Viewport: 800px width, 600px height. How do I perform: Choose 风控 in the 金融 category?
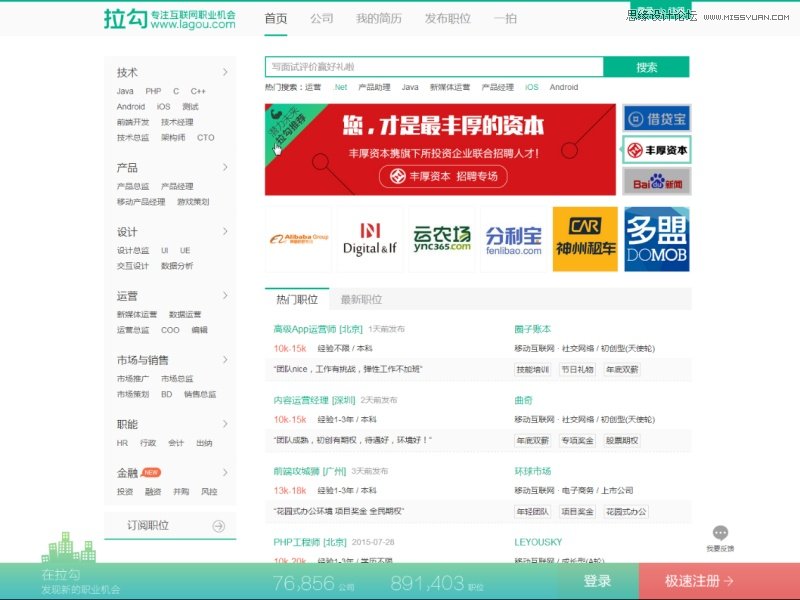pyautogui.click(x=209, y=491)
